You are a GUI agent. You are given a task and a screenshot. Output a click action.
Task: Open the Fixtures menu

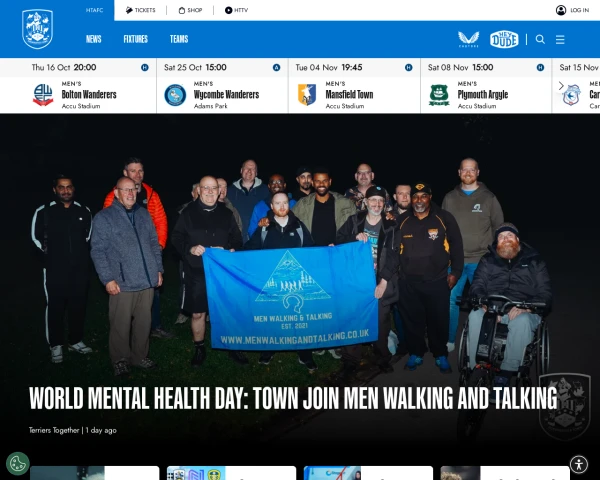(x=135, y=39)
